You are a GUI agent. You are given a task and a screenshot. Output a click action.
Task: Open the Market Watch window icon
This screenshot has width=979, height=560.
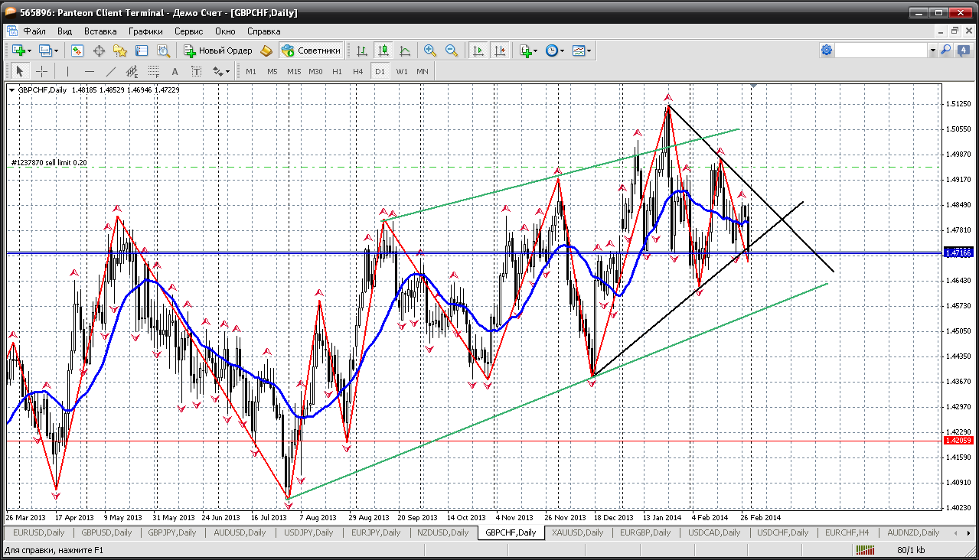point(77,50)
